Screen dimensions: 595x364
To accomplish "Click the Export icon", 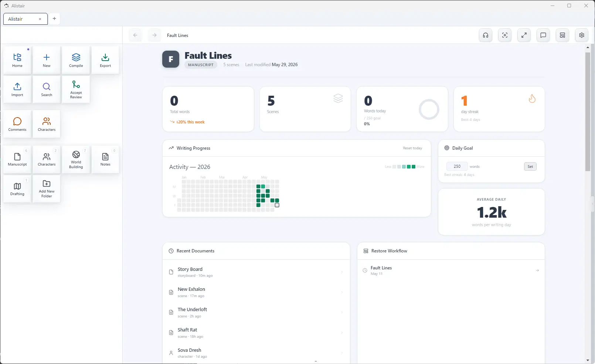I will pyautogui.click(x=105, y=60).
